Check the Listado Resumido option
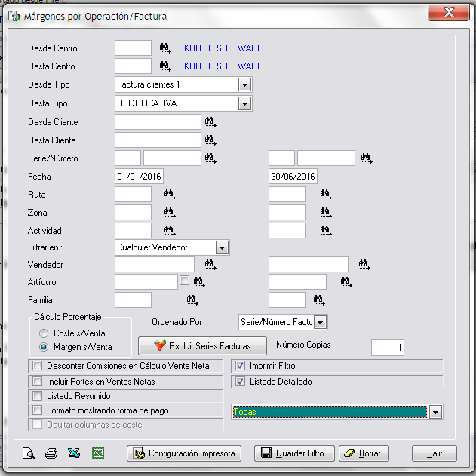476x476 pixels. click(x=37, y=396)
